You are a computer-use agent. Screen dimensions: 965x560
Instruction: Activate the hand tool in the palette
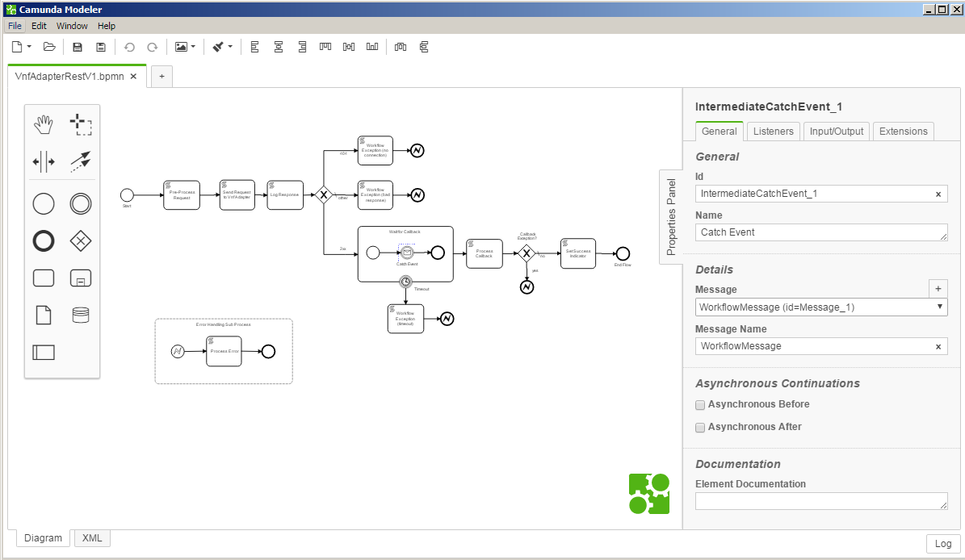[44, 124]
